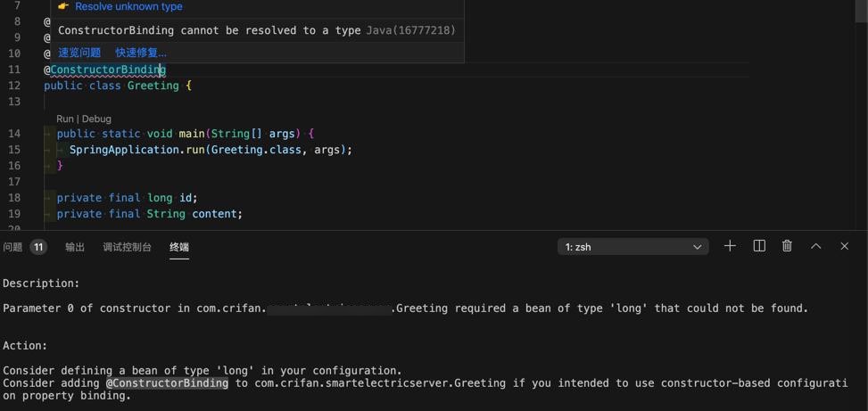
Task: Open the '1: zsh' terminal selector
Action: [632, 247]
